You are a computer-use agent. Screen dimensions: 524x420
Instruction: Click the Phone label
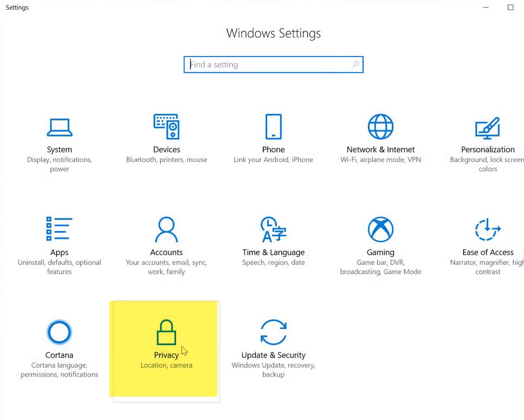point(273,150)
